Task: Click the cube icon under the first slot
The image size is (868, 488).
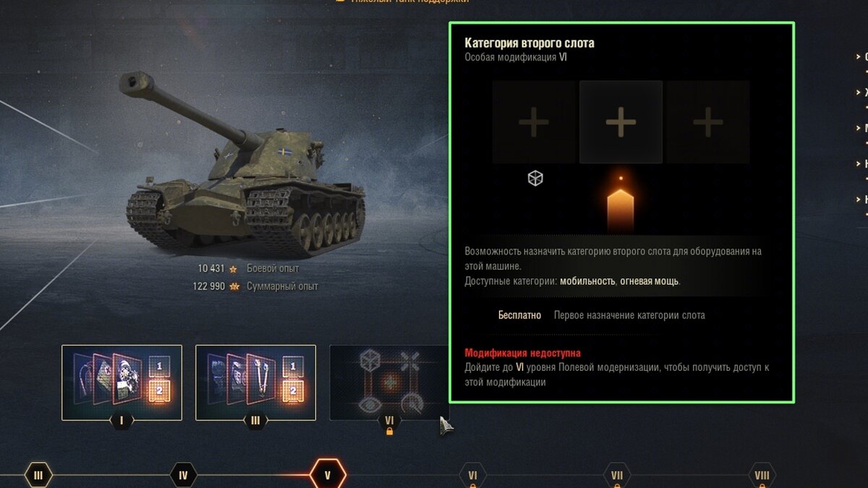Action: tap(535, 178)
